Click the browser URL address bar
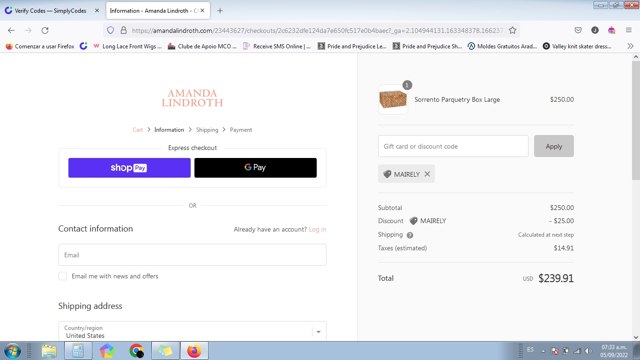The height and width of the screenshot is (360, 640). [317, 30]
